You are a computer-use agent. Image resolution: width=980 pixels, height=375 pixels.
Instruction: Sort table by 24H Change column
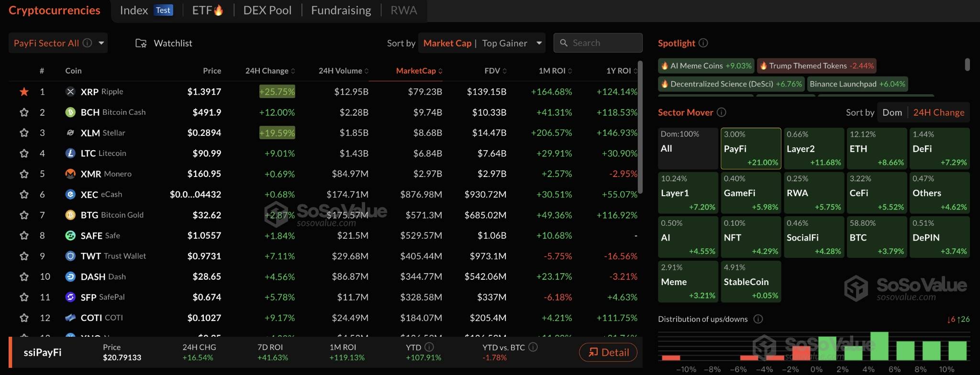coord(270,71)
